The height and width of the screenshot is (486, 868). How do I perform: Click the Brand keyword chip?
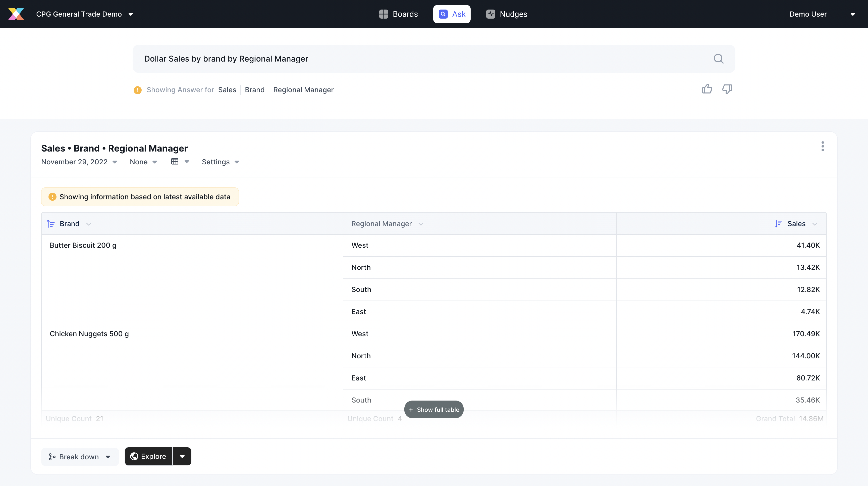click(255, 90)
